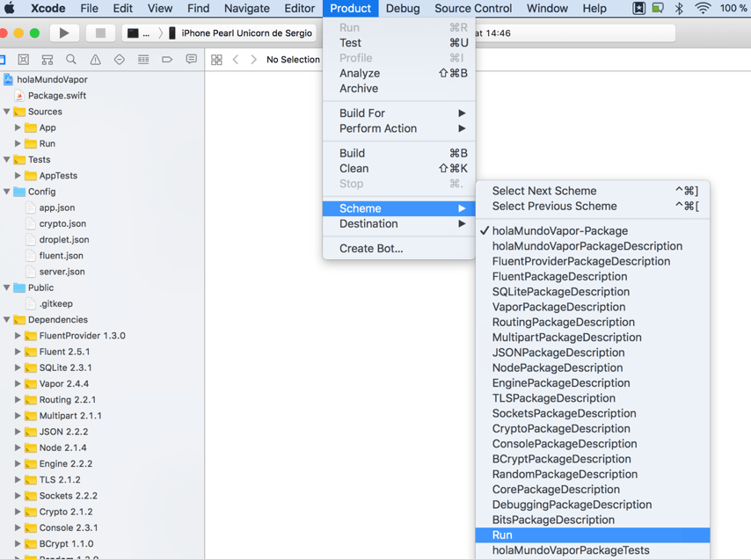
Task: Choose Build from the Product menu
Action: click(399, 153)
